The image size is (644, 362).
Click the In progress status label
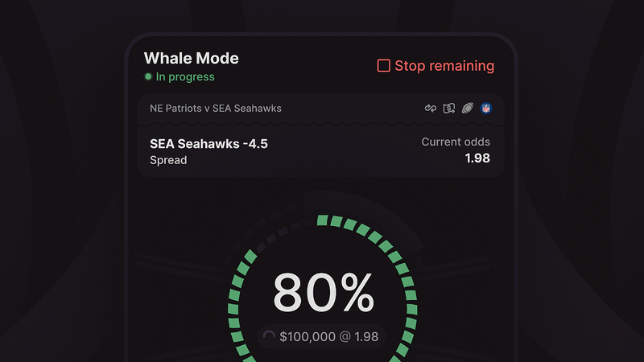click(x=185, y=77)
